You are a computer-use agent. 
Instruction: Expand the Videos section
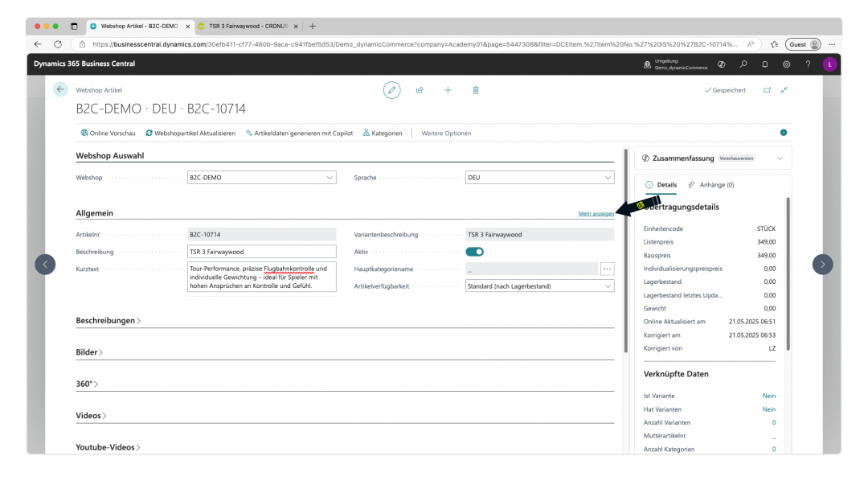(x=91, y=415)
